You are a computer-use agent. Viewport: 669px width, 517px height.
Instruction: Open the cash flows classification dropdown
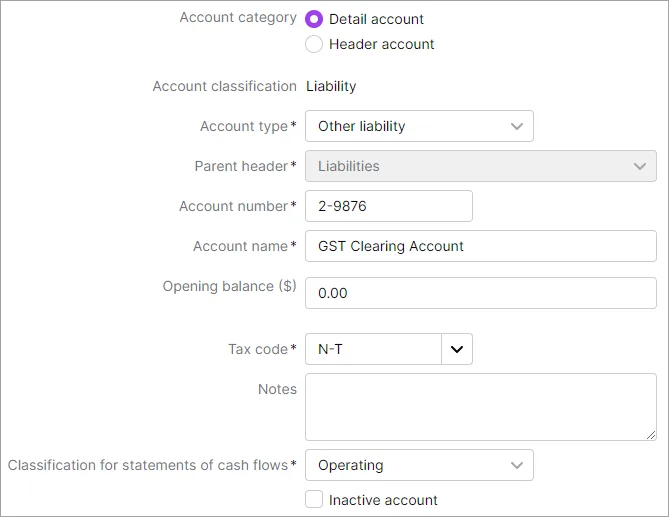coord(419,465)
